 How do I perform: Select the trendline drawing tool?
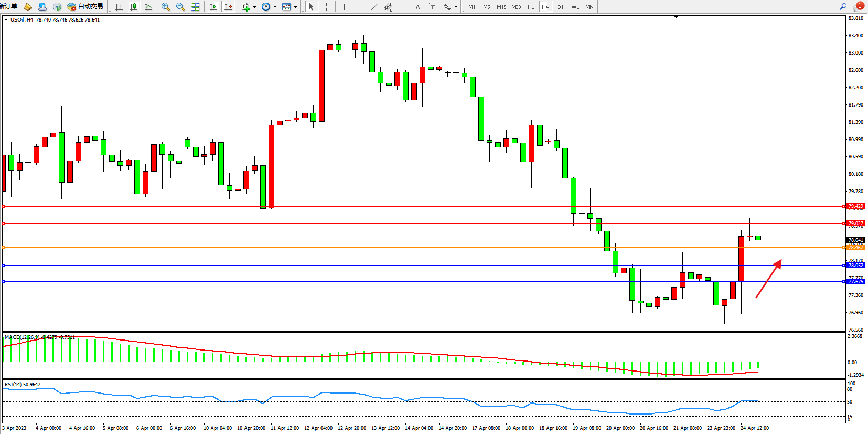373,7
